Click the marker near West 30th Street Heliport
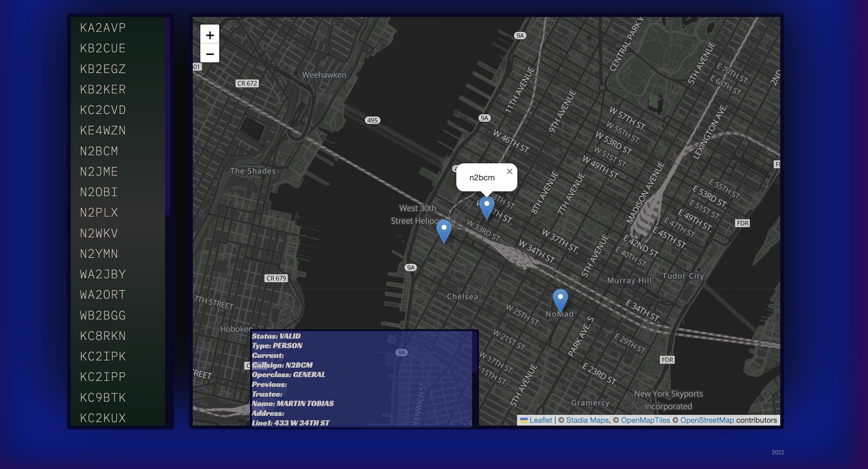This screenshot has height=469, width=868. tap(444, 231)
